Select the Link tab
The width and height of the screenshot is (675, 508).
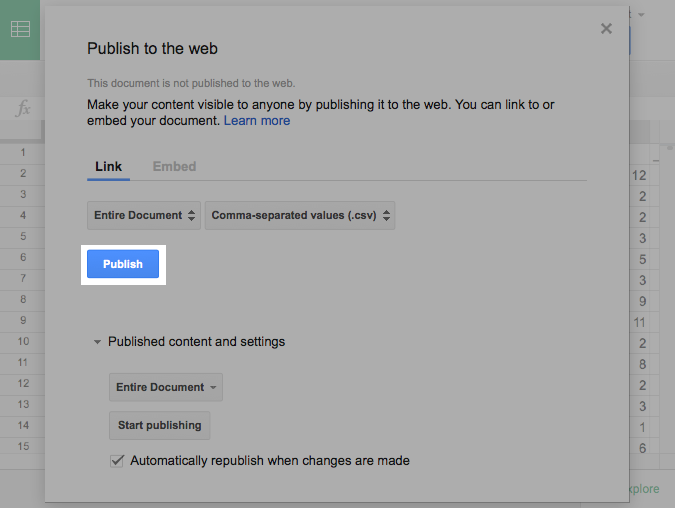click(x=108, y=166)
